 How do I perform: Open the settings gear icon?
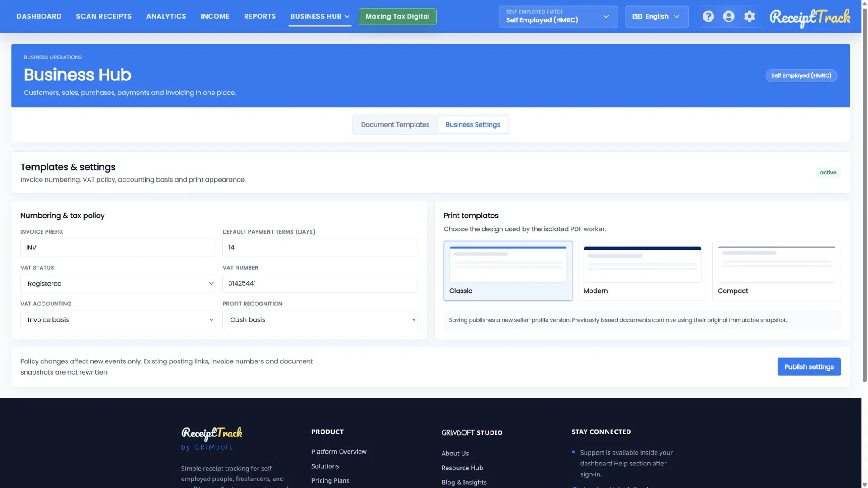(750, 17)
